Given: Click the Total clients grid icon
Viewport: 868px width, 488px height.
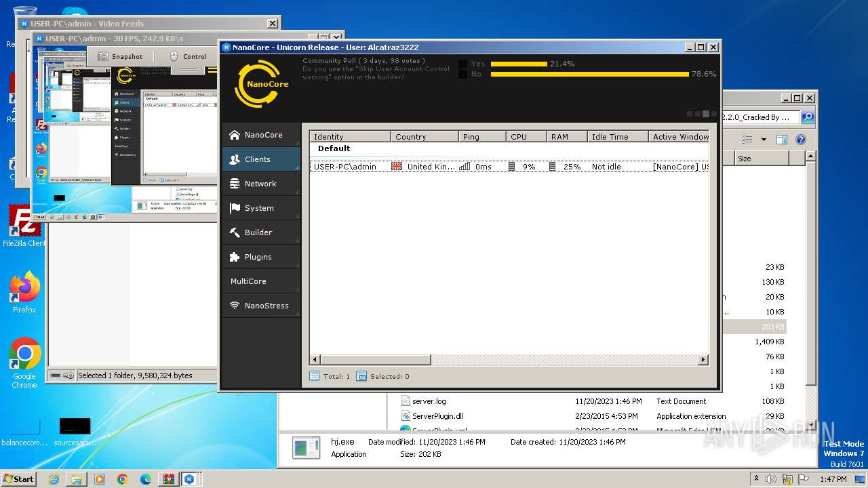Looking at the screenshot, I should [314, 376].
